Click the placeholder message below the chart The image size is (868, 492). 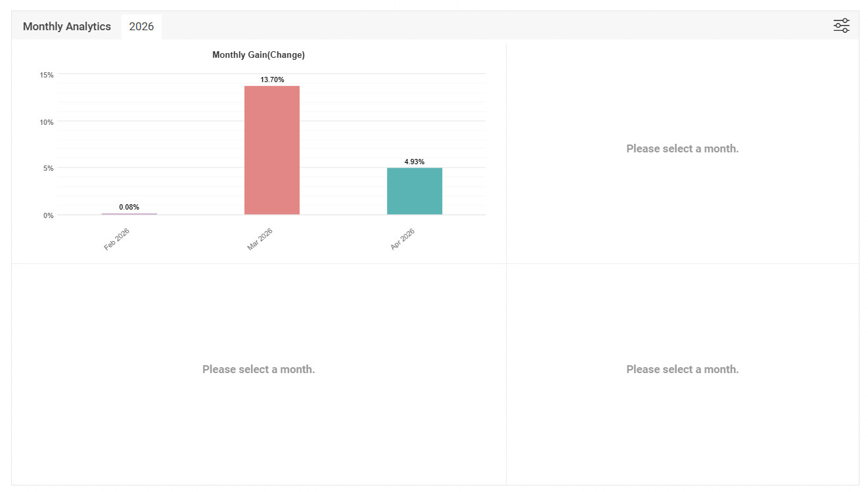(259, 369)
